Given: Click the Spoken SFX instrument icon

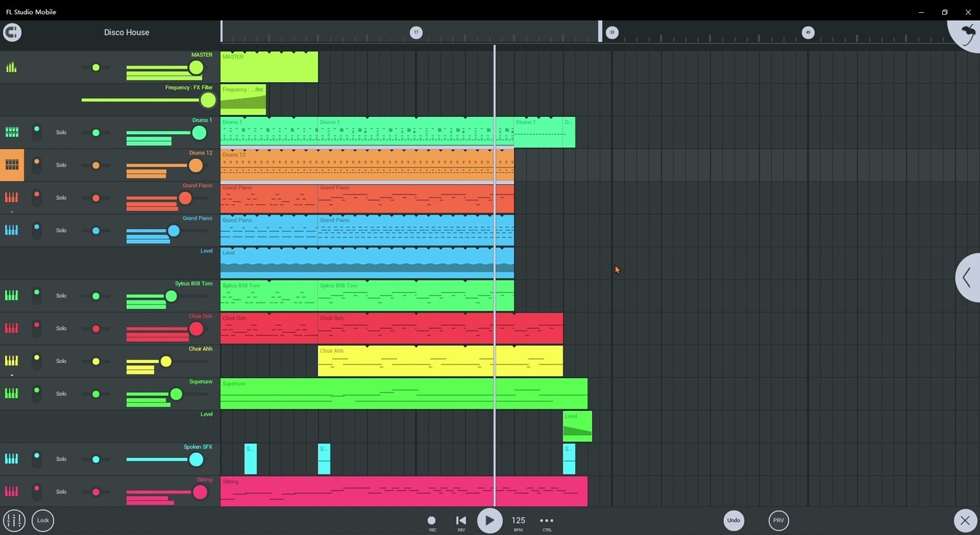Looking at the screenshot, I should tap(11, 459).
